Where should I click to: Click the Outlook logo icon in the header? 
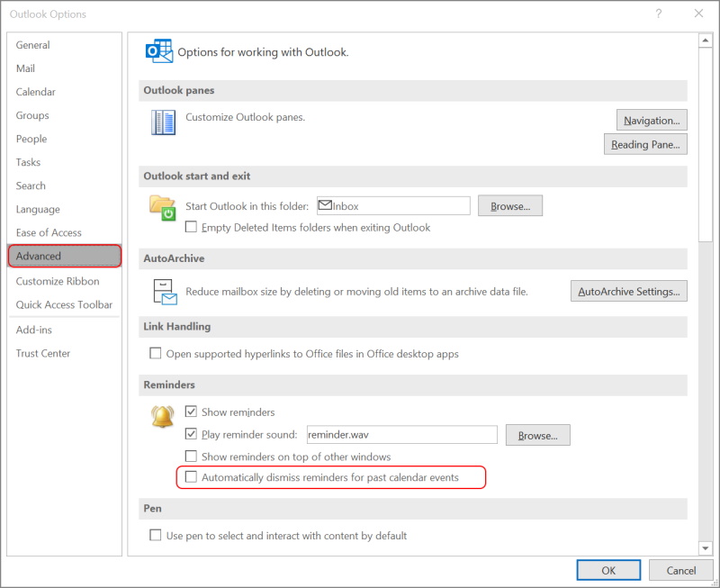point(158,52)
